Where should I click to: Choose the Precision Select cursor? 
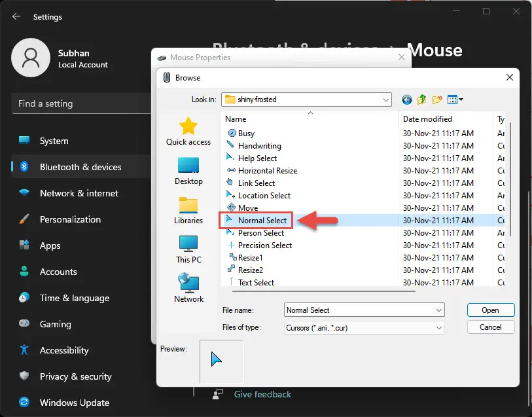click(265, 245)
